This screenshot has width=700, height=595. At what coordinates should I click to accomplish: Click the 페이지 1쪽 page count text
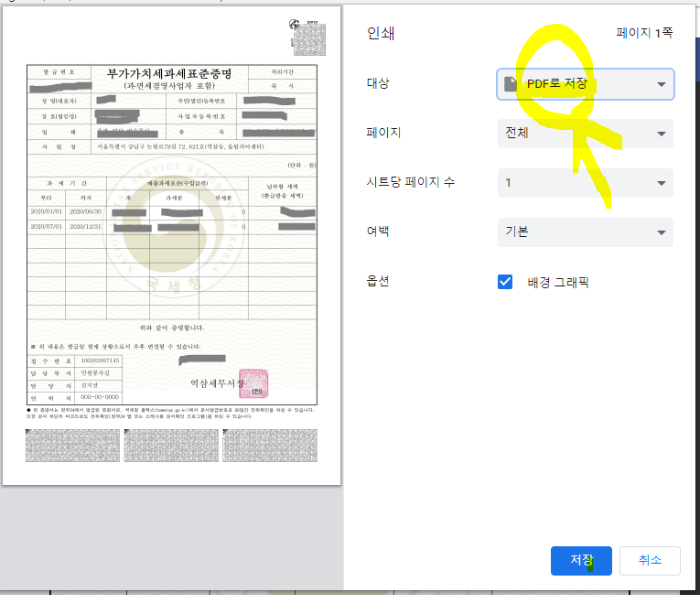[x=644, y=33]
